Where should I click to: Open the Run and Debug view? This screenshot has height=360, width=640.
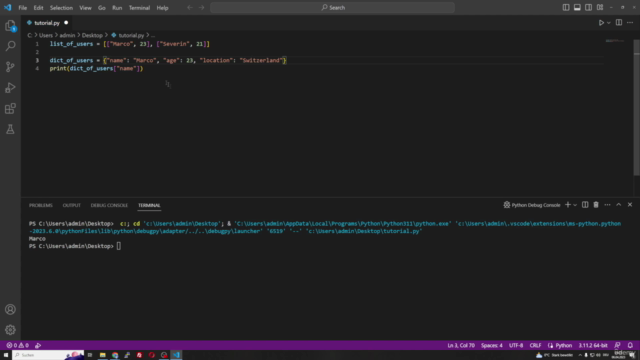point(10,87)
